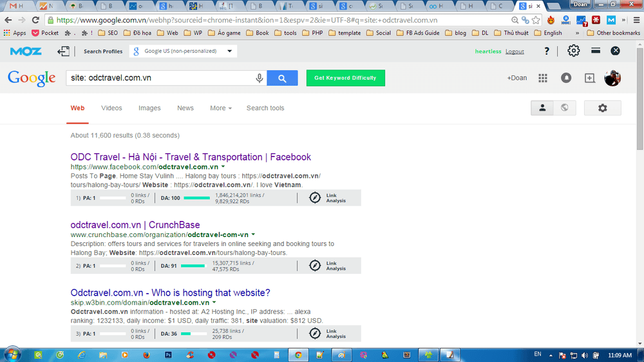Open Search tools options

(265, 108)
